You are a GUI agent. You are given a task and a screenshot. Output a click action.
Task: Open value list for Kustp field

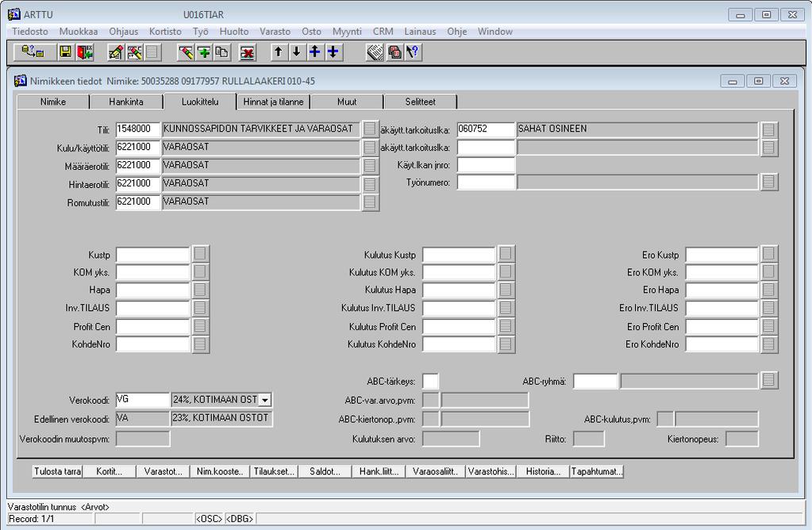(200, 254)
